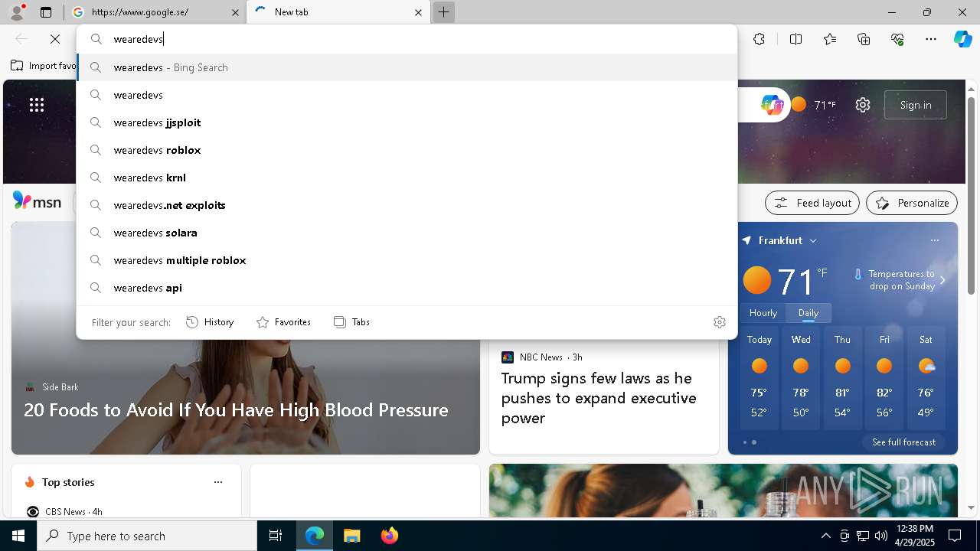Click the page vertical scrollbar thumb

click(x=971, y=195)
